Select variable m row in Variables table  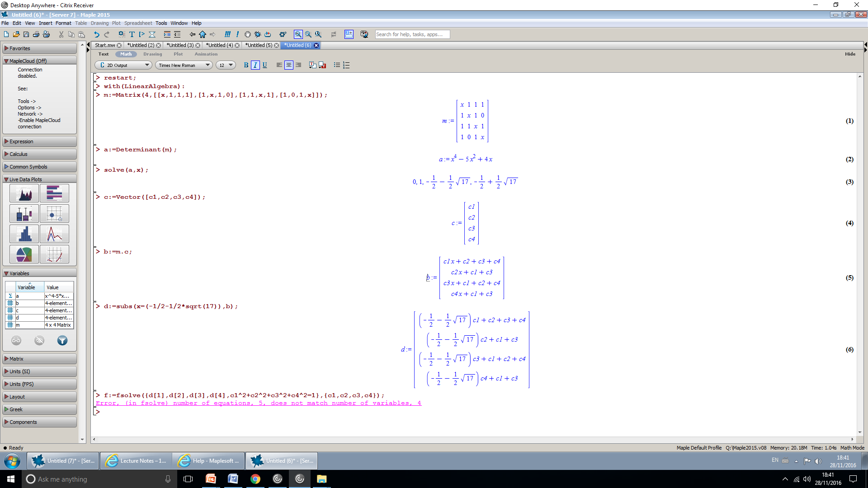(x=40, y=325)
